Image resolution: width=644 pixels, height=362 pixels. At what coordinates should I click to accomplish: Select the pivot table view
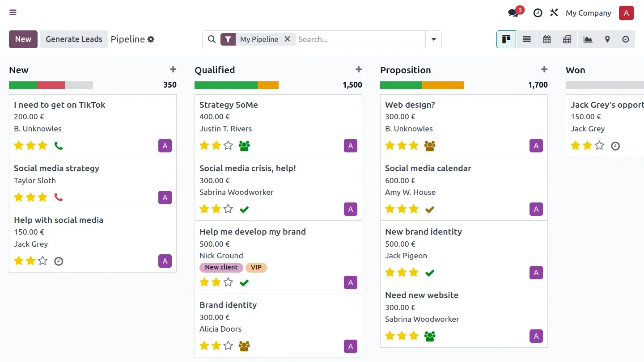(567, 39)
